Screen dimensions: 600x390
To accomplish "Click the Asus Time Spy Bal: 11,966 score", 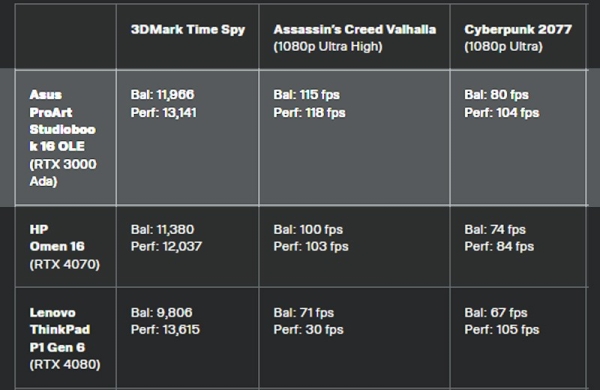I will click(x=162, y=95).
